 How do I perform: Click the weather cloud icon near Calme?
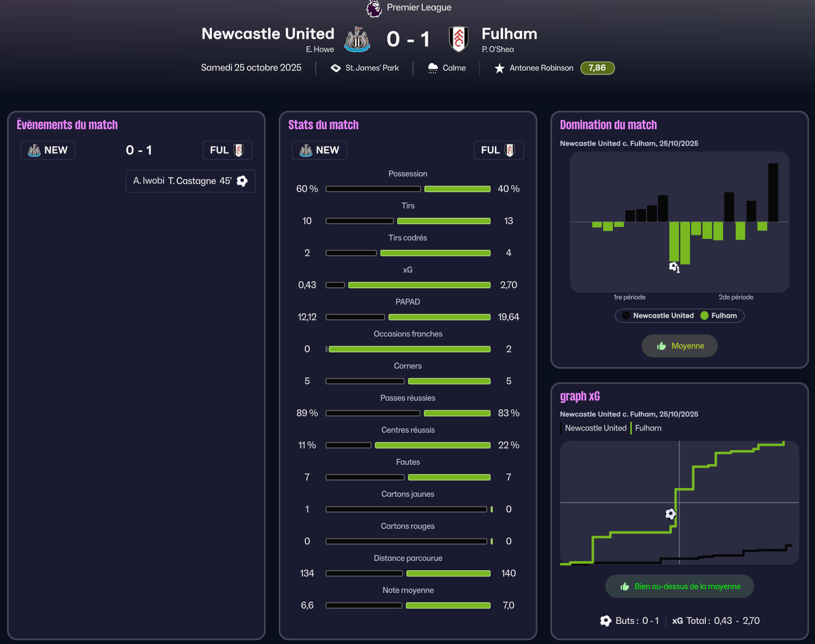(432, 68)
